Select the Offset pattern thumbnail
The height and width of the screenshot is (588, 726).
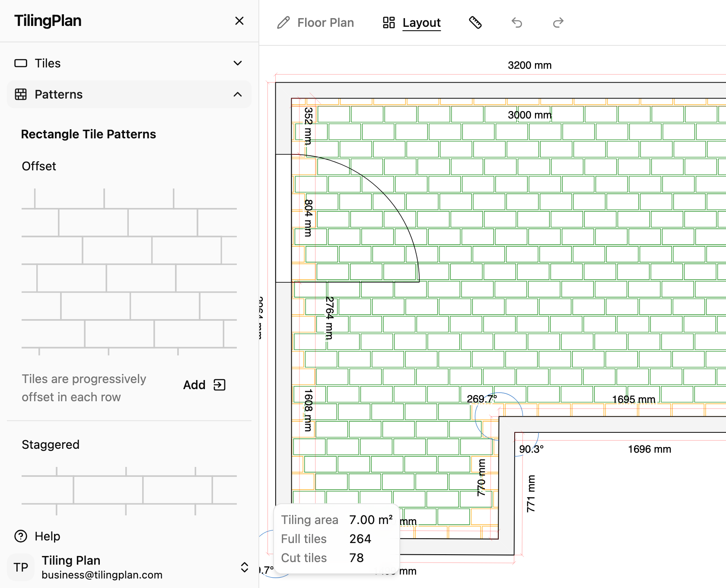129,272
